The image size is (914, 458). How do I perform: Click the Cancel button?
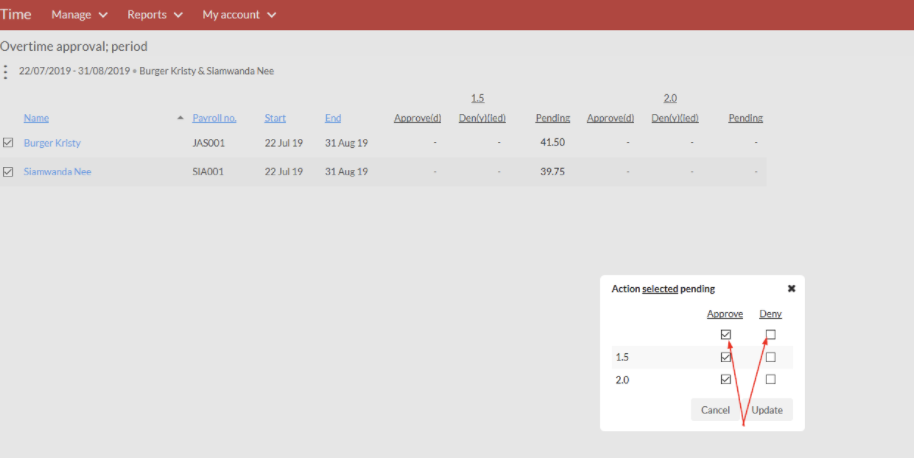[715, 410]
